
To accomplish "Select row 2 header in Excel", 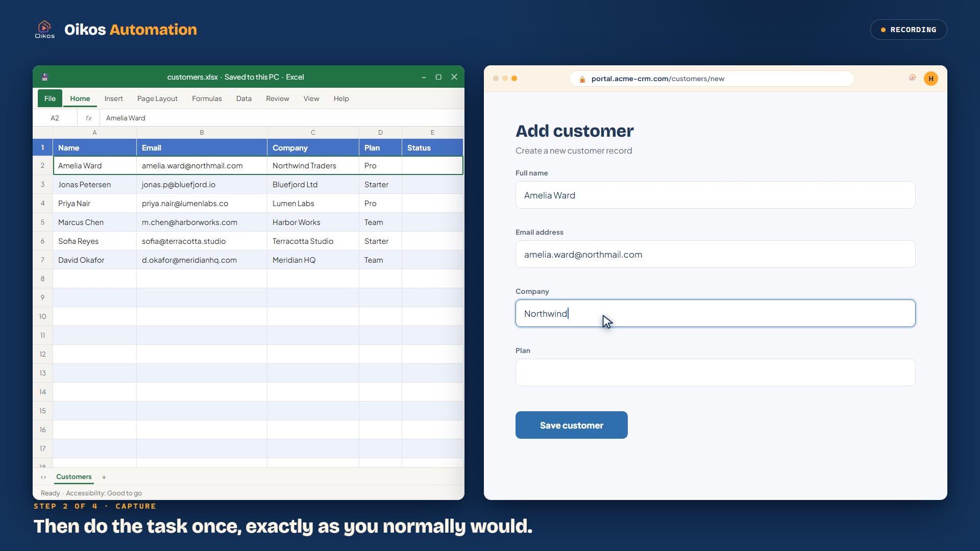I will point(43,165).
